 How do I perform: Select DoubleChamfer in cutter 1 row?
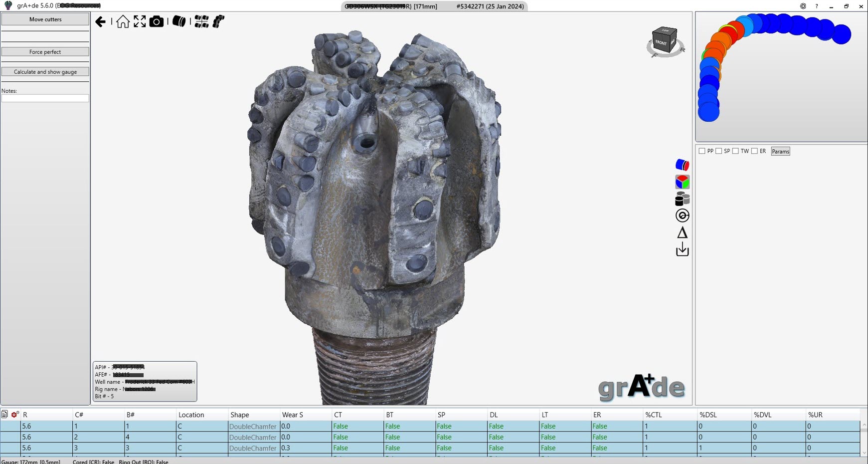(253, 427)
